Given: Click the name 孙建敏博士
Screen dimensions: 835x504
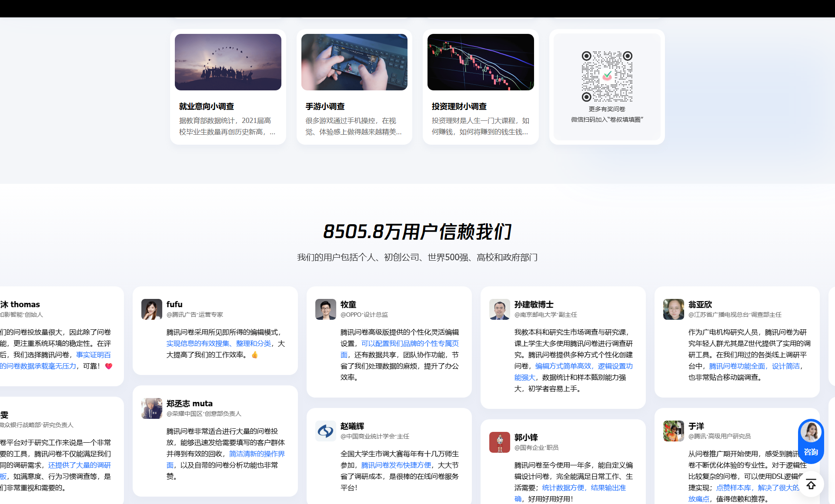Looking at the screenshot, I should (x=534, y=304).
